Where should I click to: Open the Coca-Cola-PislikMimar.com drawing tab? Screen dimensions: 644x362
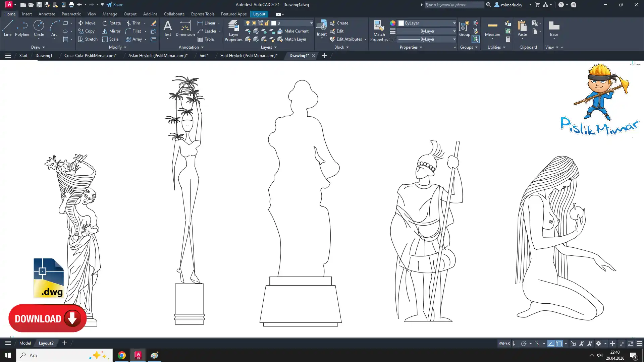pos(90,56)
